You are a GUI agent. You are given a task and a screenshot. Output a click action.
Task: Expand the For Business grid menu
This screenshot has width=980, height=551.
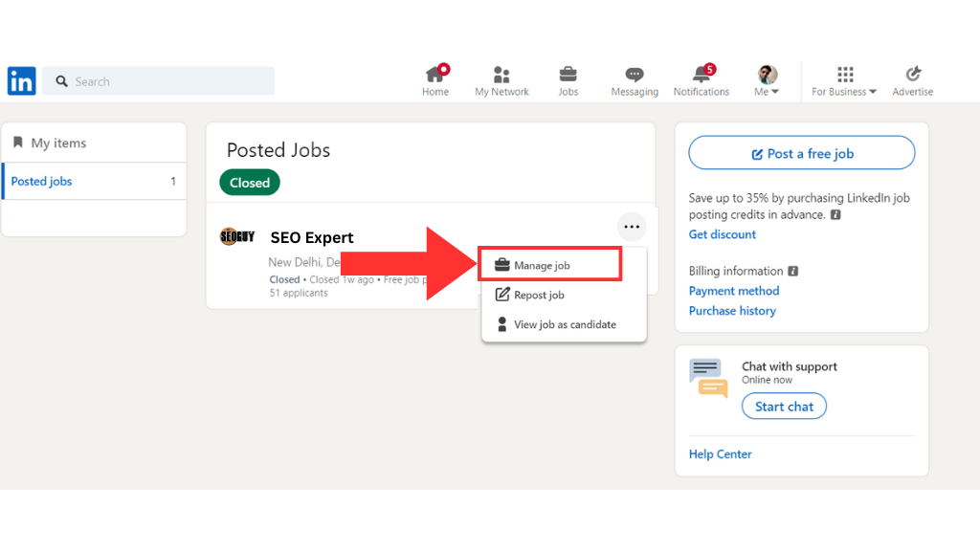[x=844, y=81]
